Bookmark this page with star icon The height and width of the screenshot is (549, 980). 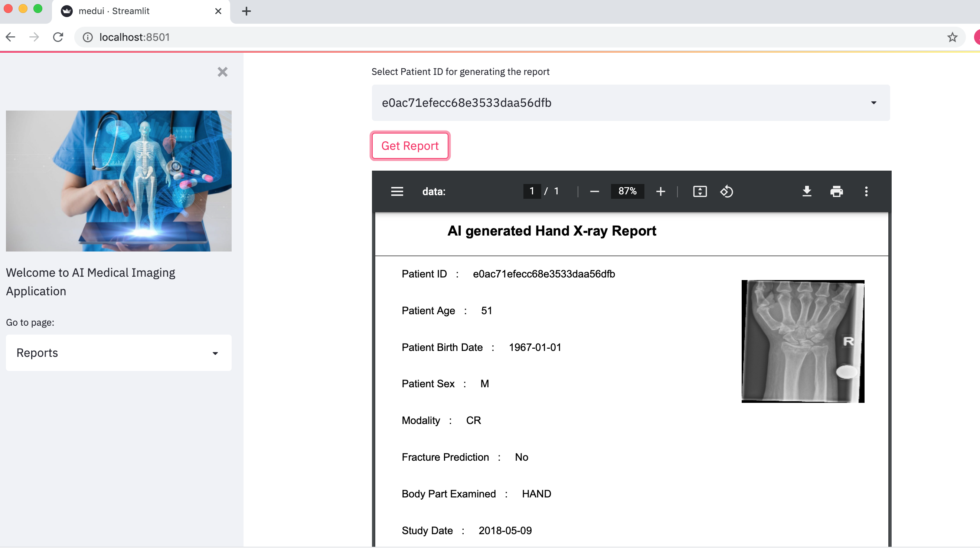pos(952,37)
